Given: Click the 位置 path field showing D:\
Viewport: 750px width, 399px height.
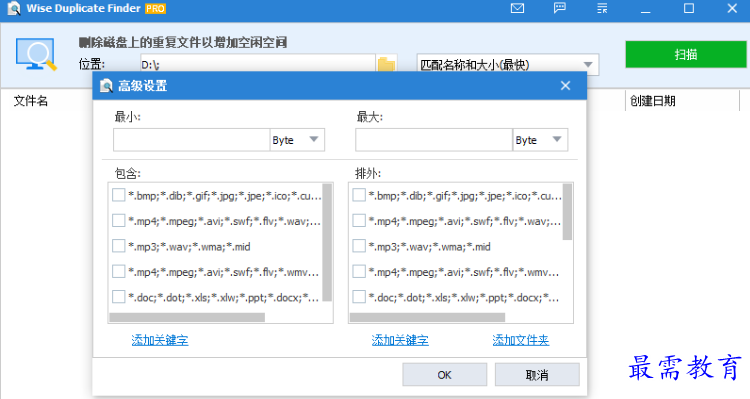Looking at the screenshot, I should (257, 64).
